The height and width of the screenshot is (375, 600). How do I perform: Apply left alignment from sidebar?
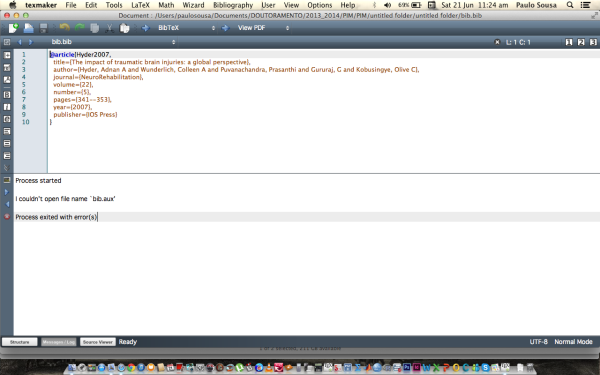[x=7, y=131]
